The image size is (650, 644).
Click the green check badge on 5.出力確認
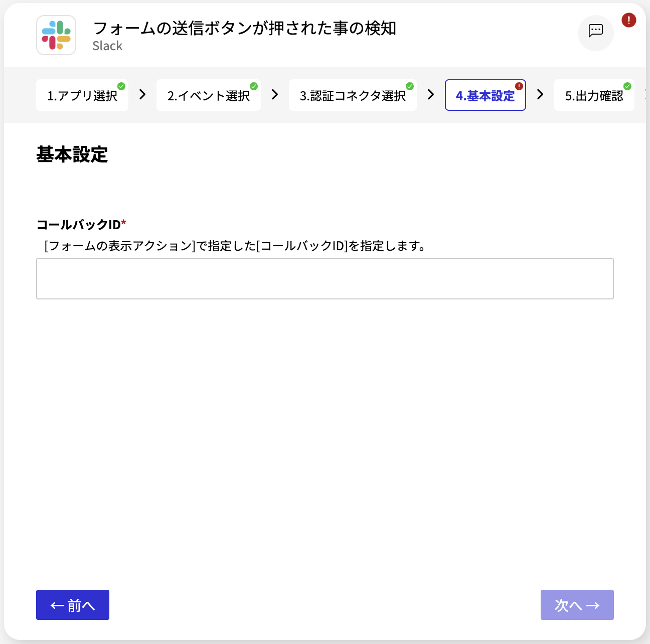coord(627,86)
